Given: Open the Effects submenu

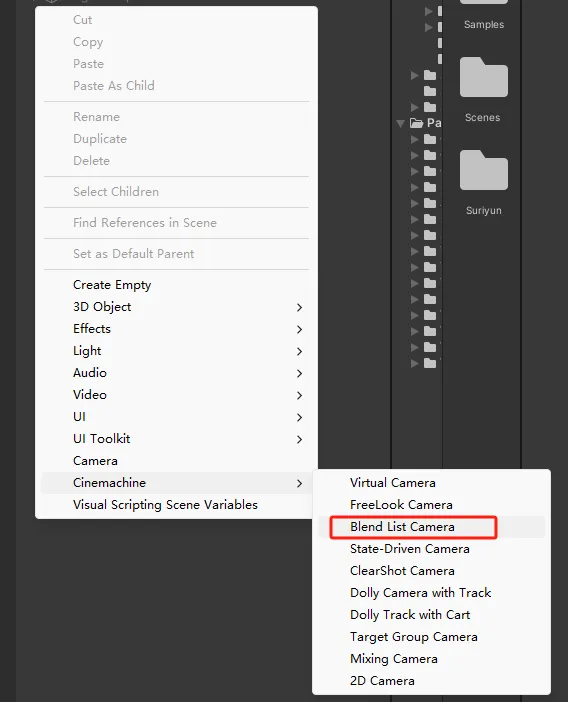Looking at the screenshot, I should point(176,329).
